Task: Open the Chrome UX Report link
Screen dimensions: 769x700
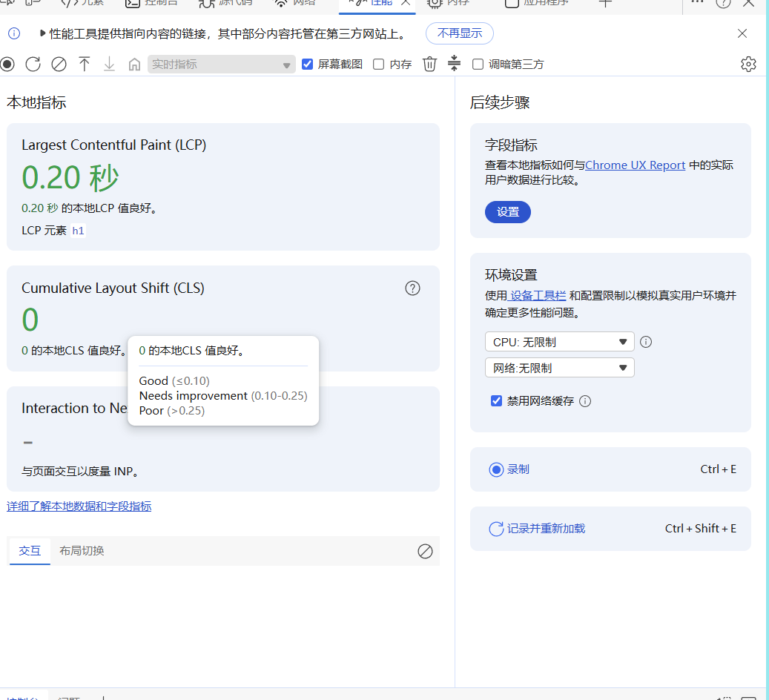Action: 635,165
